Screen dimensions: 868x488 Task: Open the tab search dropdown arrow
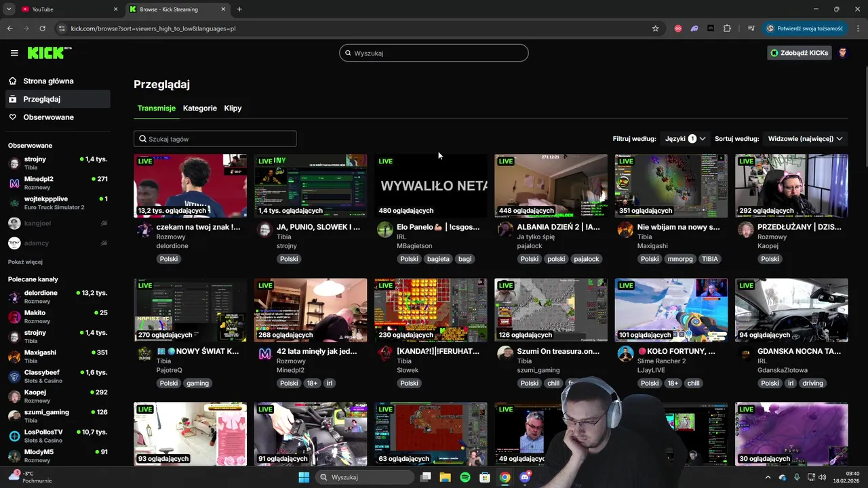coord(9,9)
